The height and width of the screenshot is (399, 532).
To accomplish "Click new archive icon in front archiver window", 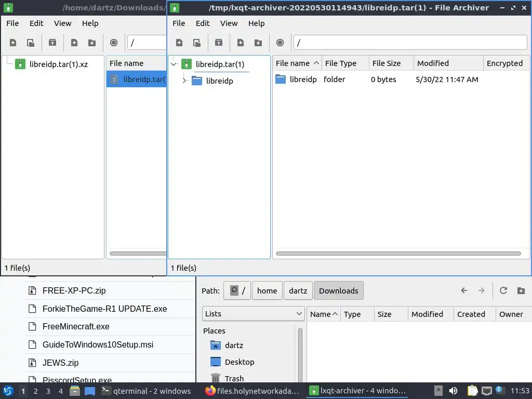I will 179,43.
